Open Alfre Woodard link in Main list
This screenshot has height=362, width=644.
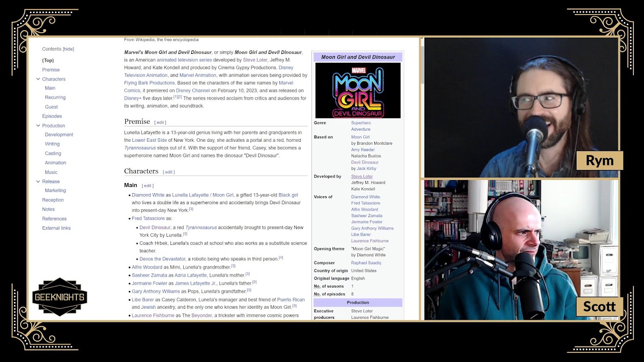(147, 267)
